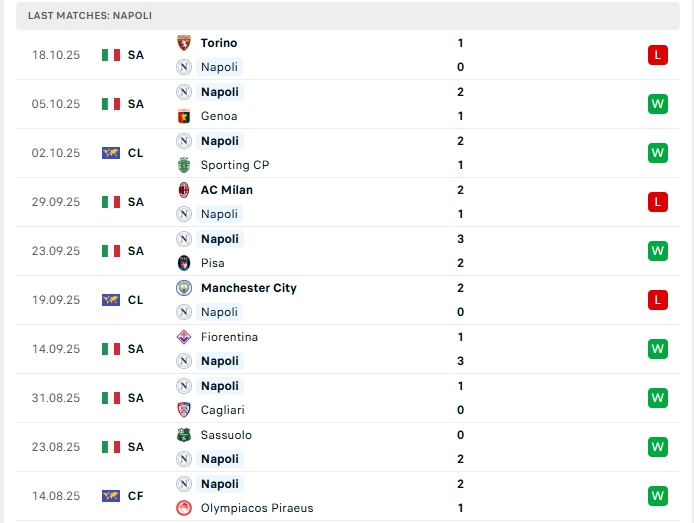Viewport: 694px width, 523px height.
Task: Open the Sporting CP team link
Action: [x=234, y=165]
